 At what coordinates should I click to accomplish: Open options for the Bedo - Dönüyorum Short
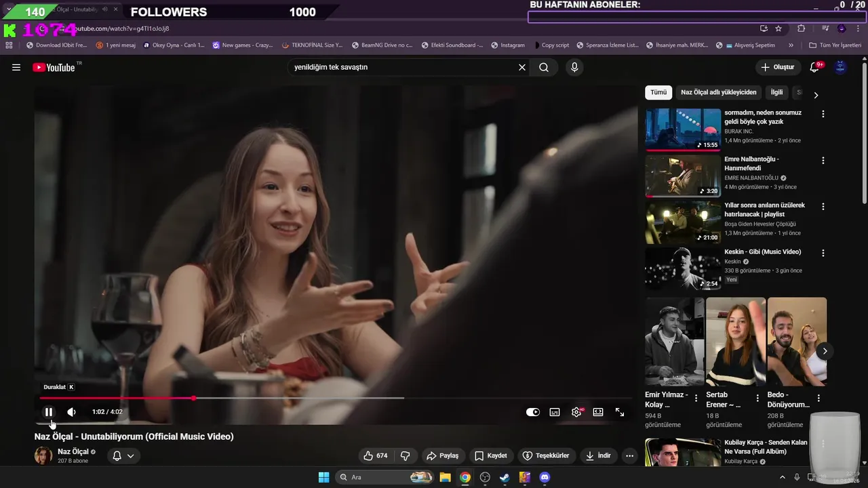click(x=818, y=399)
